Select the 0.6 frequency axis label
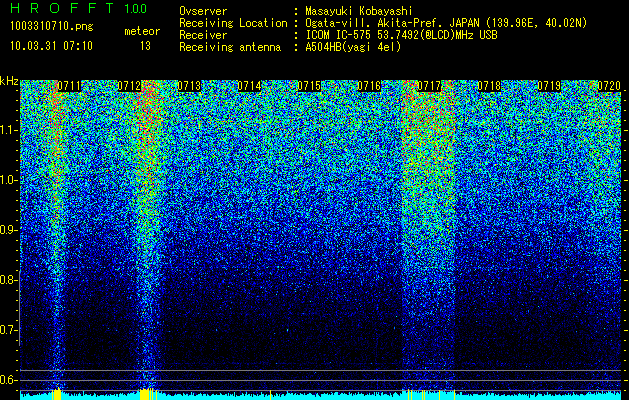The height and width of the screenshot is (400, 629). 9,380
